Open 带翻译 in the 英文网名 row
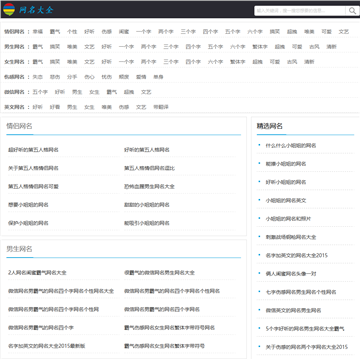 click(x=161, y=107)
